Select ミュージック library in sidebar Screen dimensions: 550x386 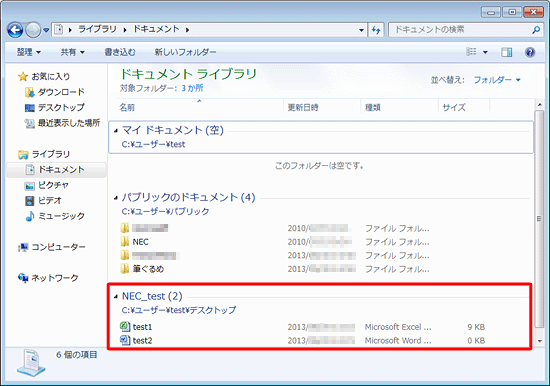click(61, 216)
